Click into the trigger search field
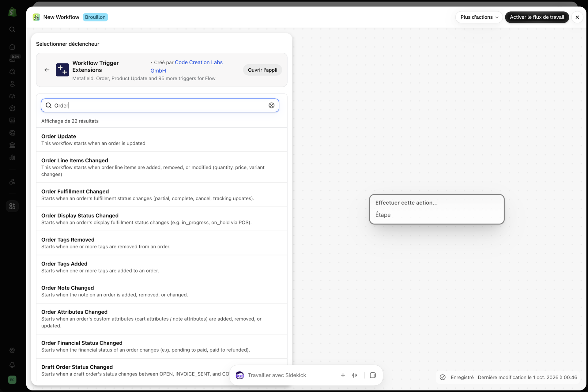This screenshot has height=392, width=588. point(160,105)
